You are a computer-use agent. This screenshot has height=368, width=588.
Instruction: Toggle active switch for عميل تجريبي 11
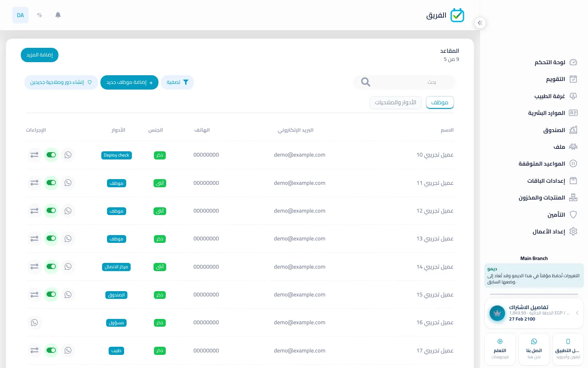(51, 183)
